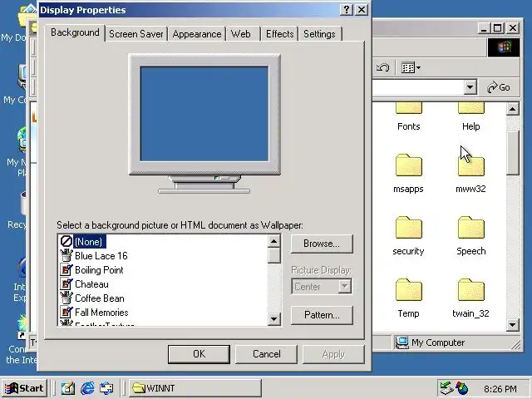Click the My Computer status bar icon

(x=401, y=342)
